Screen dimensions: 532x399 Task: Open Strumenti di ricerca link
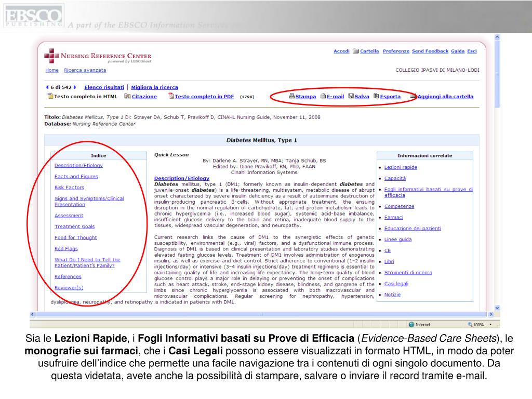[x=408, y=272]
